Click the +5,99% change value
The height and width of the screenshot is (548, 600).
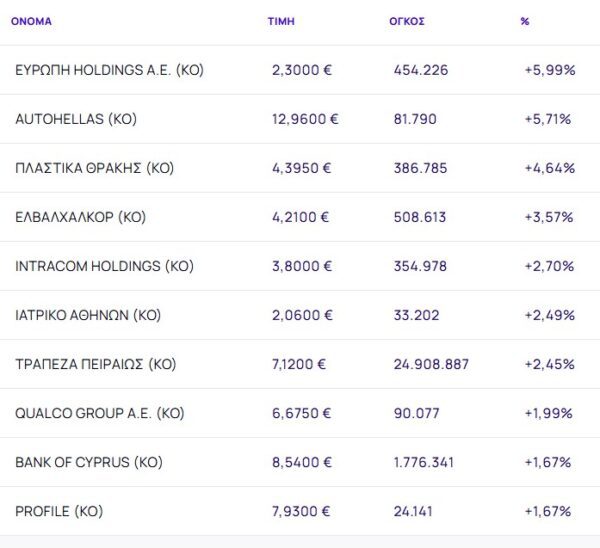[x=548, y=70]
